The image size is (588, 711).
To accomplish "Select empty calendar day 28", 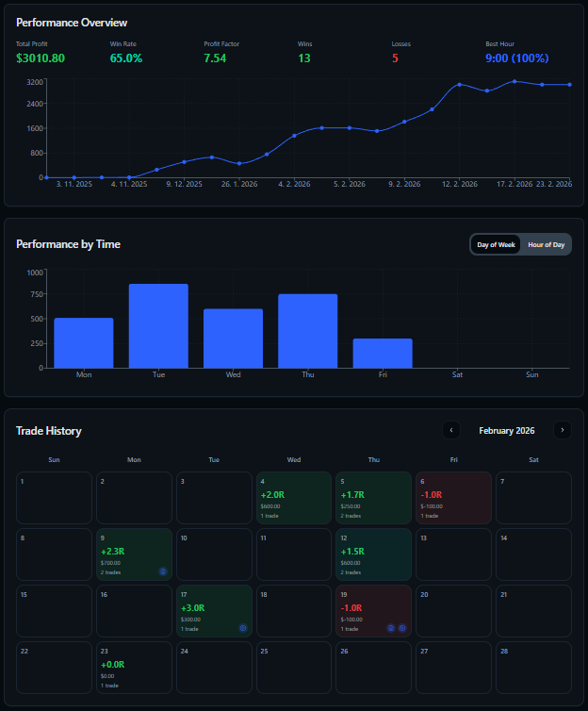I will 533,668.
